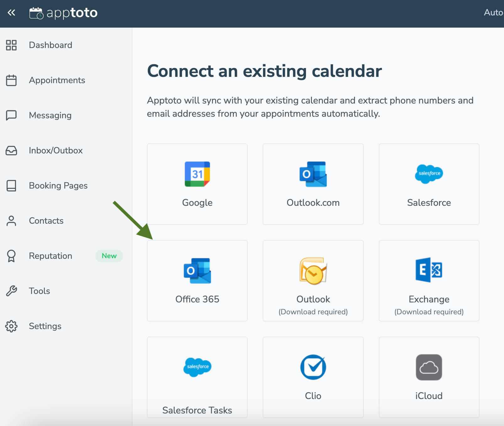Click the Inbox/Outbox tray icon

(11, 151)
